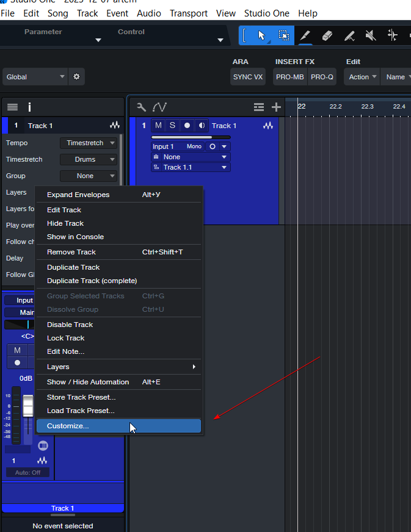The image size is (411, 532).
Task: Select Hide Track in context menu
Action: pos(118,223)
